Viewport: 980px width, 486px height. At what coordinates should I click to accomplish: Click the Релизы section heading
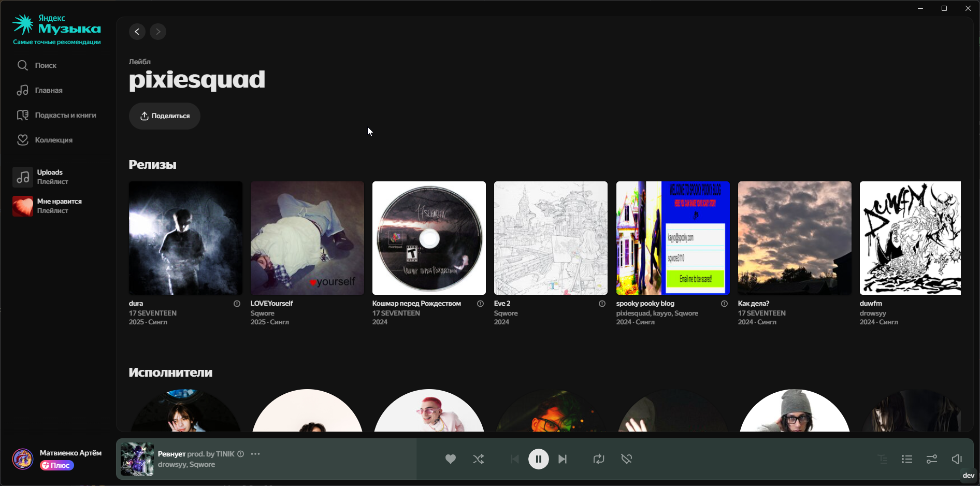coord(153,165)
